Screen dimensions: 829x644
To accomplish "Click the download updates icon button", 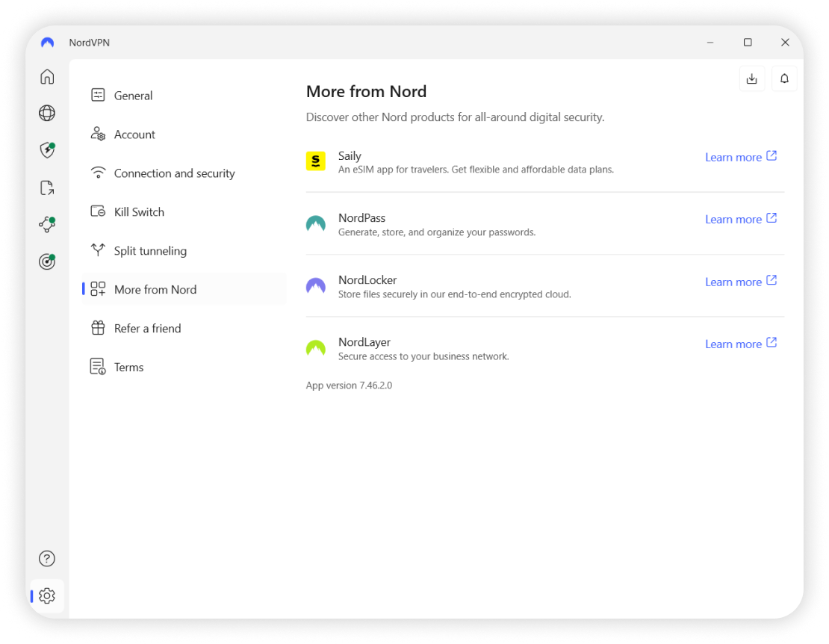I will click(751, 78).
